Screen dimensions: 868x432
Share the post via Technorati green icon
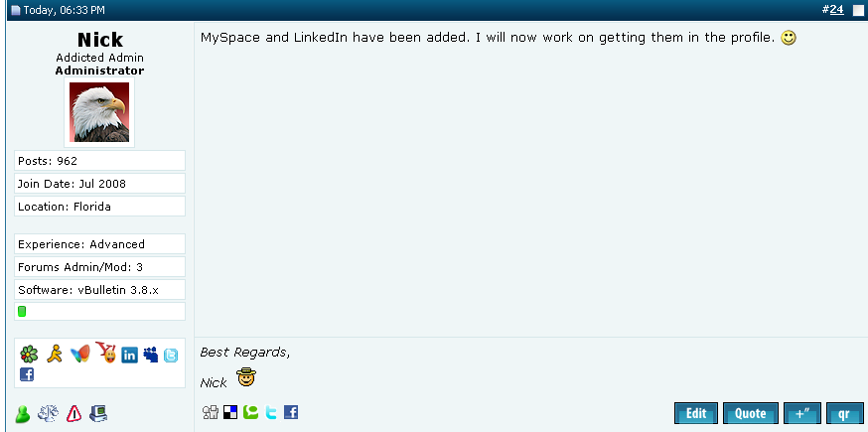tap(251, 412)
